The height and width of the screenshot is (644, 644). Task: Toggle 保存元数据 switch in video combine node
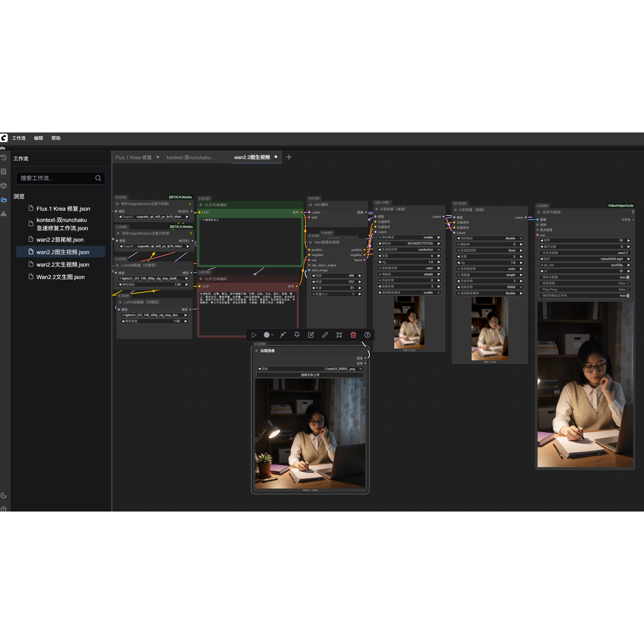(x=628, y=277)
